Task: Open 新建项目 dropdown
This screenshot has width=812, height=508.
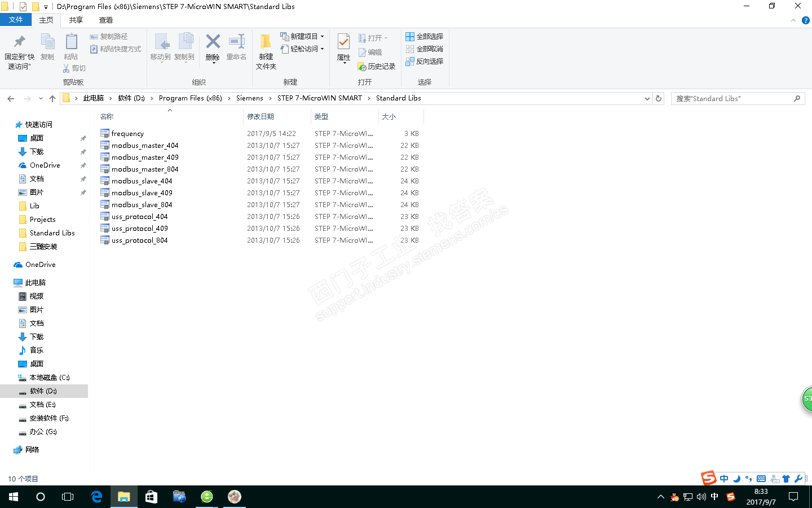Action: (303, 36)
